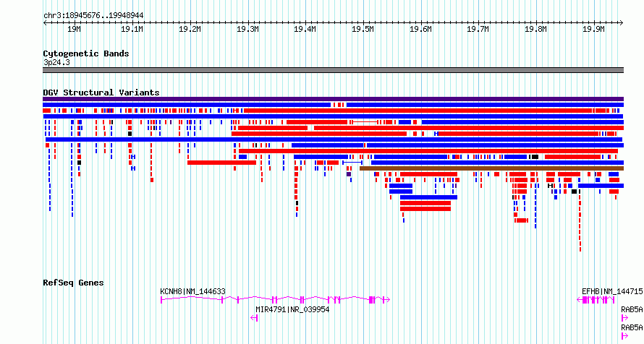Select the full-width purple variant bar
This screenshot has width=644, height=344.
pyautogui.click(x=333, y=99)
